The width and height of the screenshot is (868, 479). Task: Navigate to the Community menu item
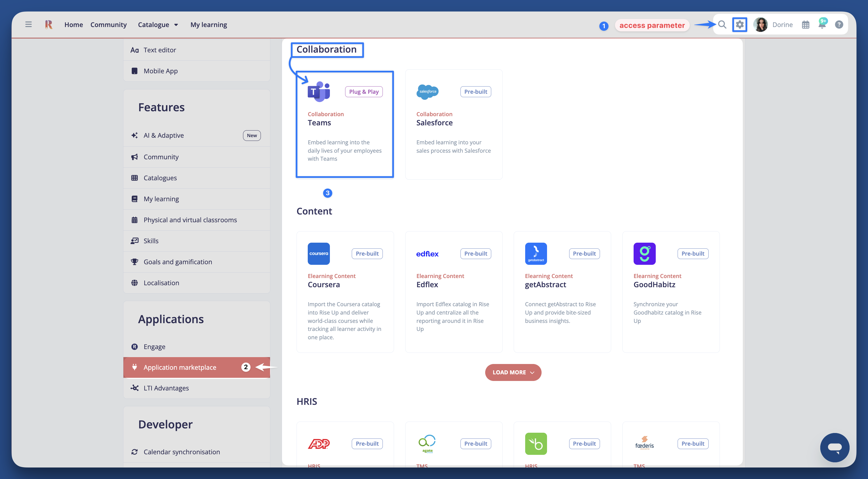click(x=108, y=25)
